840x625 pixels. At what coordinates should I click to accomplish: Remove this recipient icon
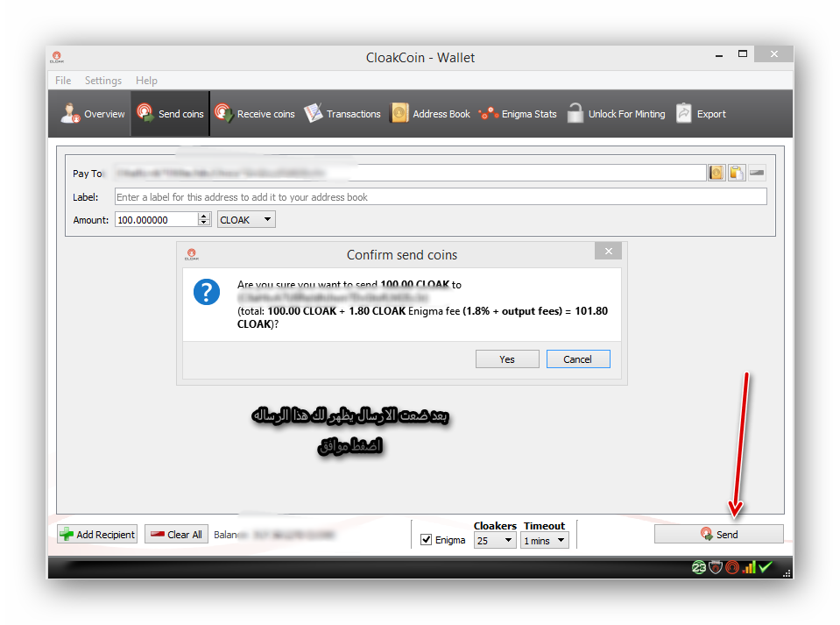pyautogui.click(x=757, y=173)
